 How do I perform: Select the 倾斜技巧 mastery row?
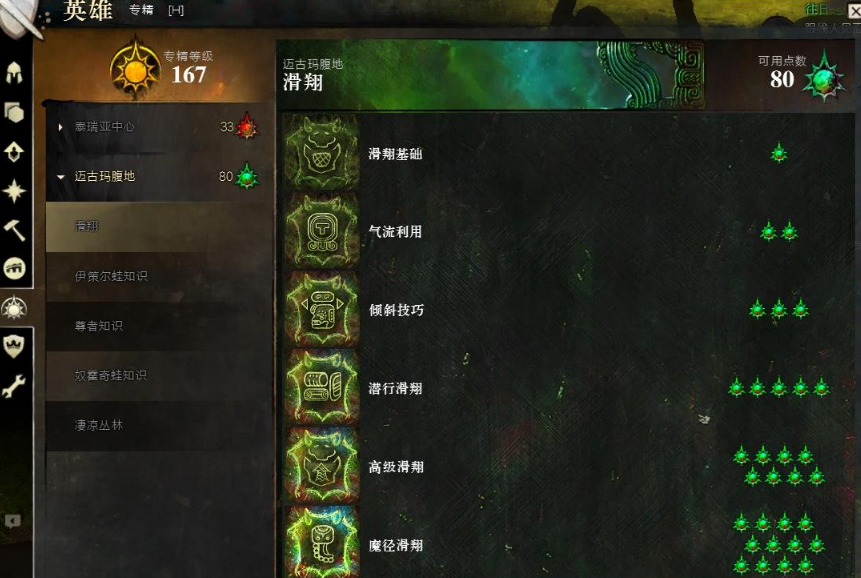(x=568, y=309)
